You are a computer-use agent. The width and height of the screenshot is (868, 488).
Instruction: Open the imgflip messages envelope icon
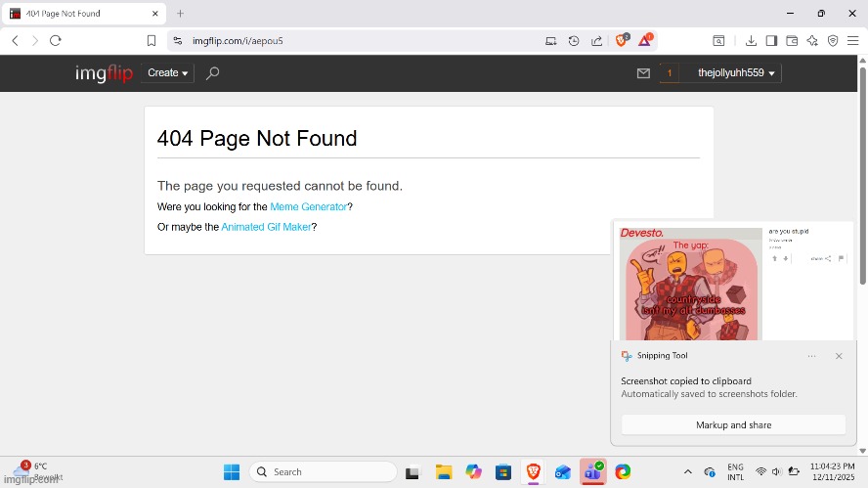643,73
